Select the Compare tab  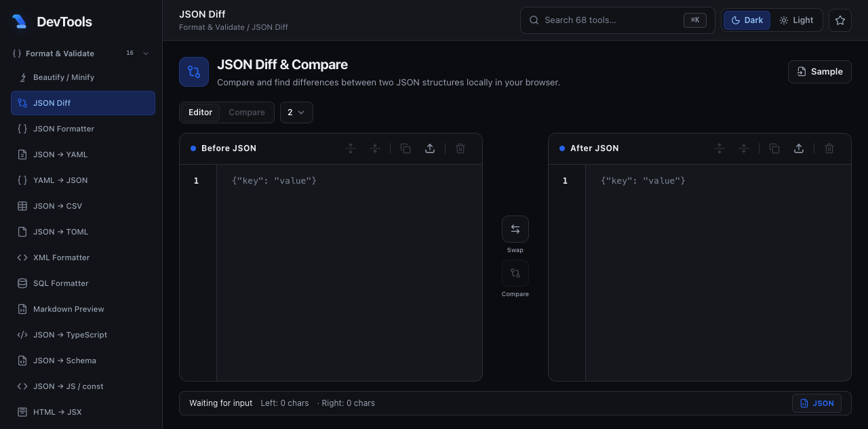(x=247, y=113)
